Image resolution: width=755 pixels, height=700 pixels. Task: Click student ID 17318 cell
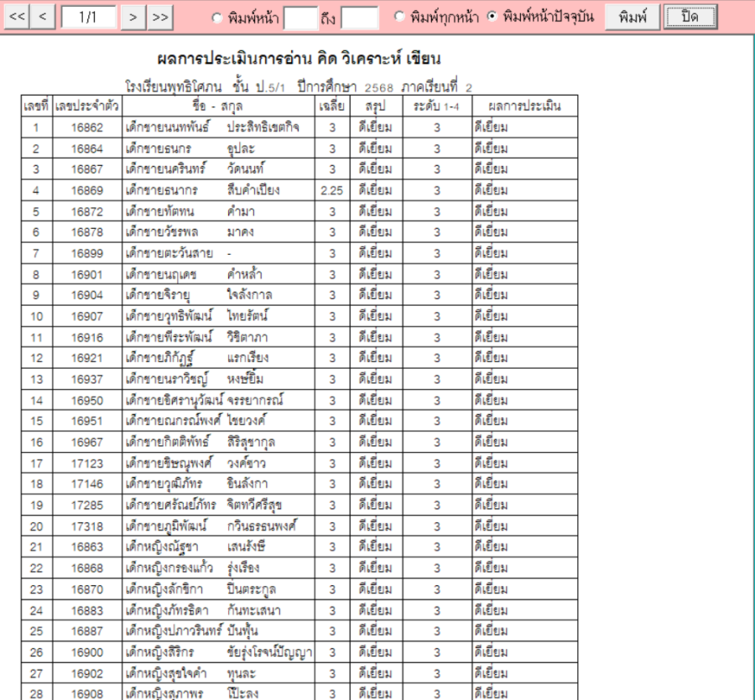pyautogui.click(x=86, y=526)
